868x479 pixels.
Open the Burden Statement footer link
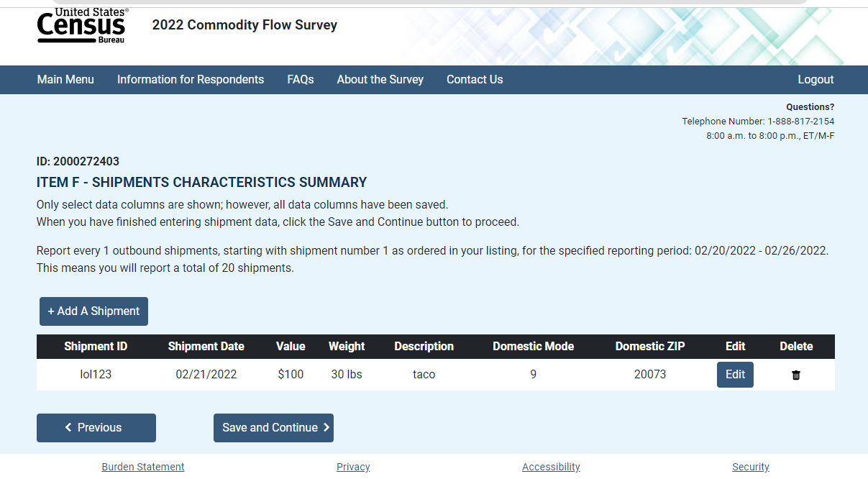point(143,467)
